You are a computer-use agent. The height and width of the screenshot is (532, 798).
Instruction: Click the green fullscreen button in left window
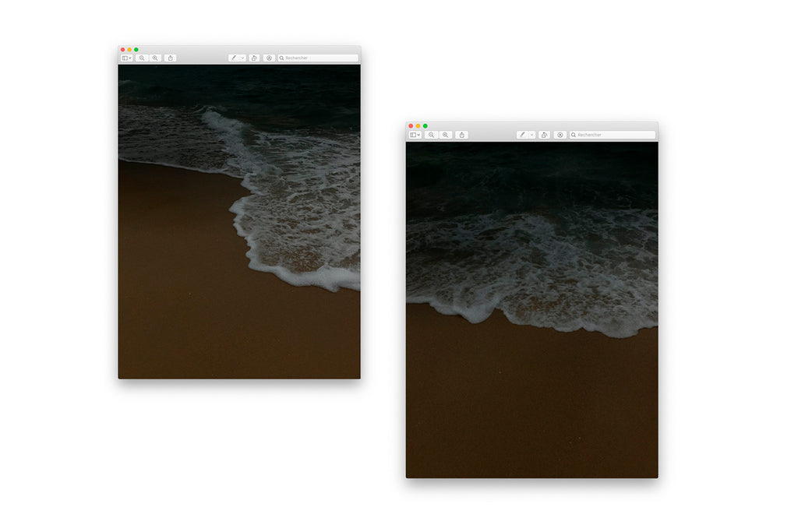(x=136, y=50)
